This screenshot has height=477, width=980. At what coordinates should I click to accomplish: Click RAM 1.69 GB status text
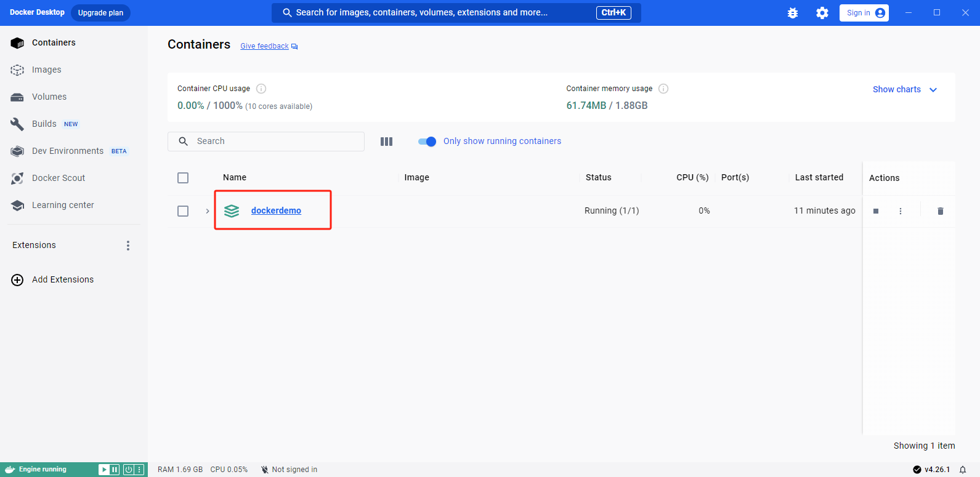coord(180,470)
